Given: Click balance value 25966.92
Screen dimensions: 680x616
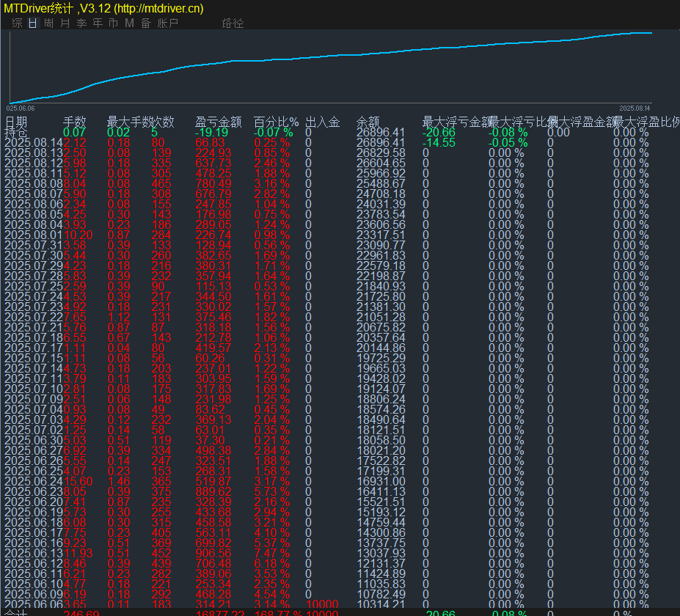Looking at the screenshot, I should click(381, 173).
